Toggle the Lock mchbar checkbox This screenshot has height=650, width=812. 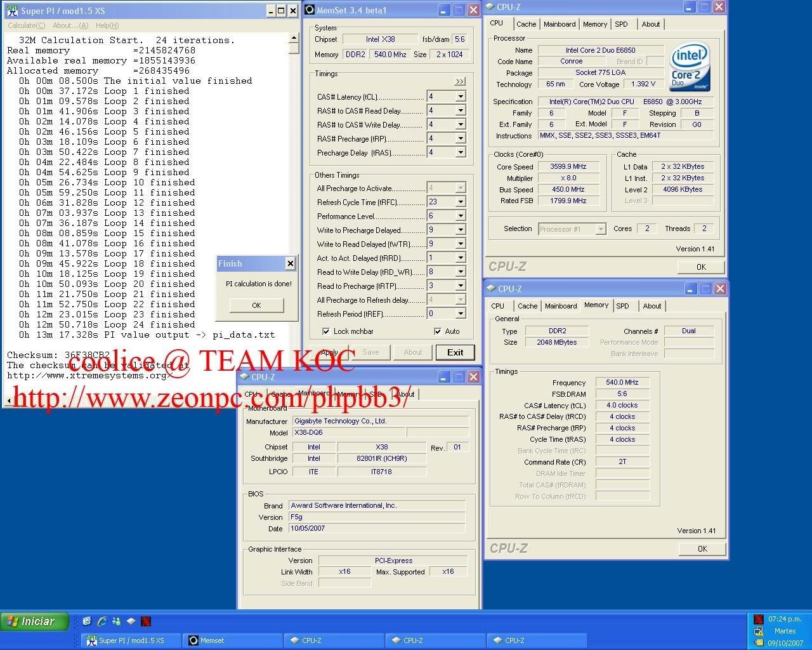[326, 331]
